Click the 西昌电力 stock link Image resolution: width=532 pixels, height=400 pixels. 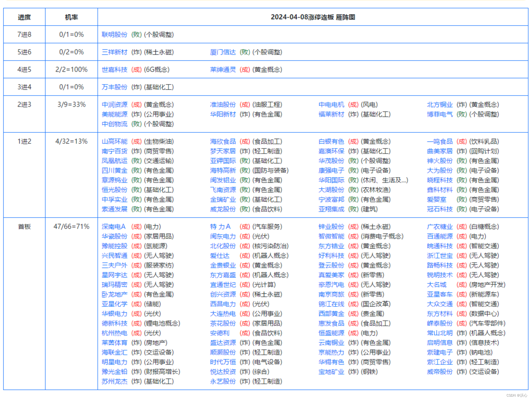223,304
